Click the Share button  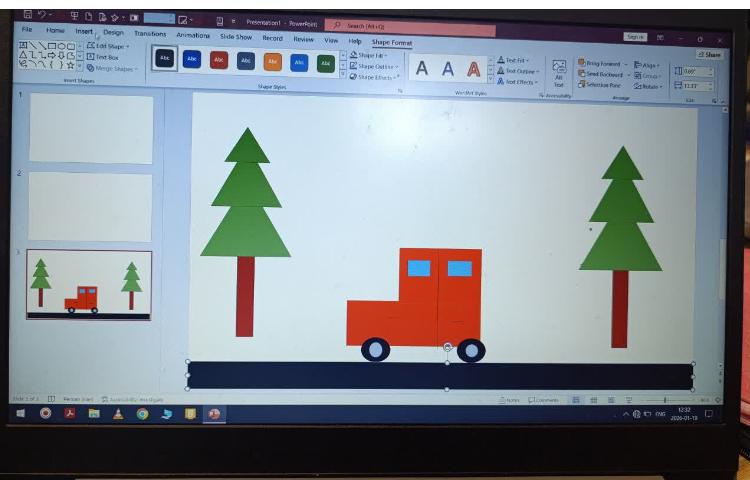[x=709, y=54]
